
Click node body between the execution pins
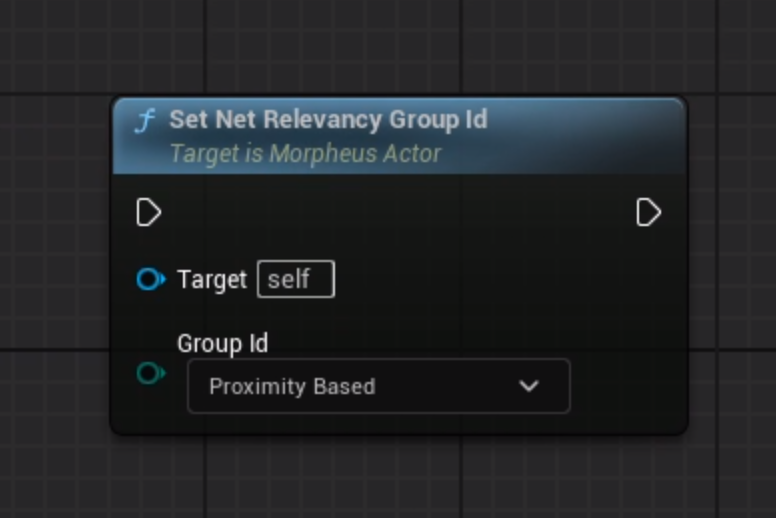point(400,212)
